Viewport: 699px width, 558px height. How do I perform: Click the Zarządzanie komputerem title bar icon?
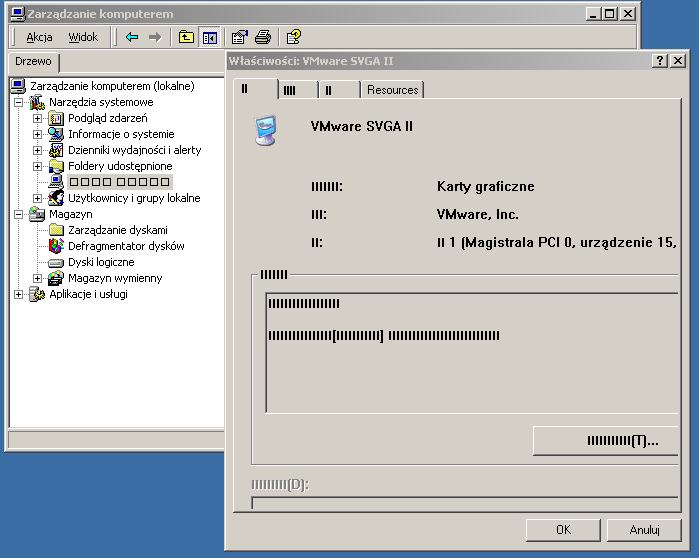[x=17, y=14]
